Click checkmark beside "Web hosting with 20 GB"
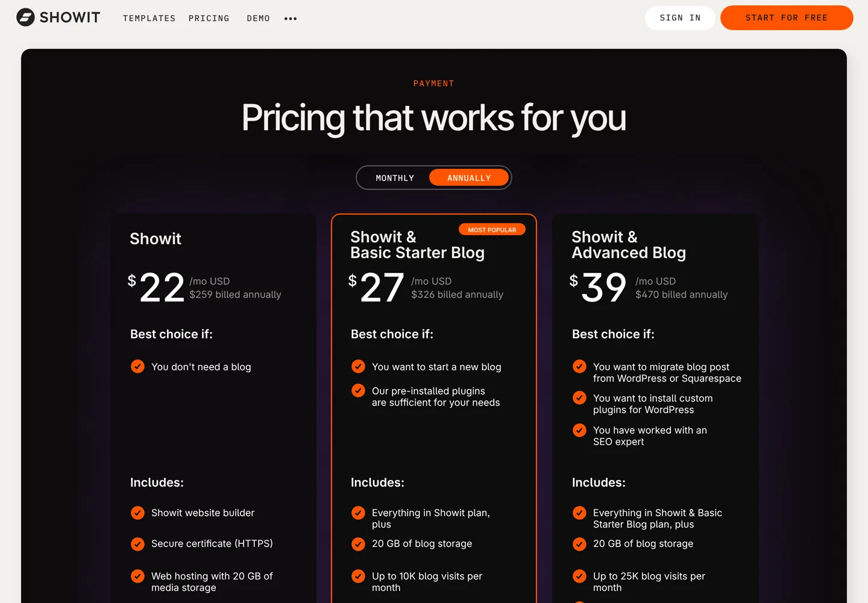This screenshot has width=868, height=603. click(137, 576)
